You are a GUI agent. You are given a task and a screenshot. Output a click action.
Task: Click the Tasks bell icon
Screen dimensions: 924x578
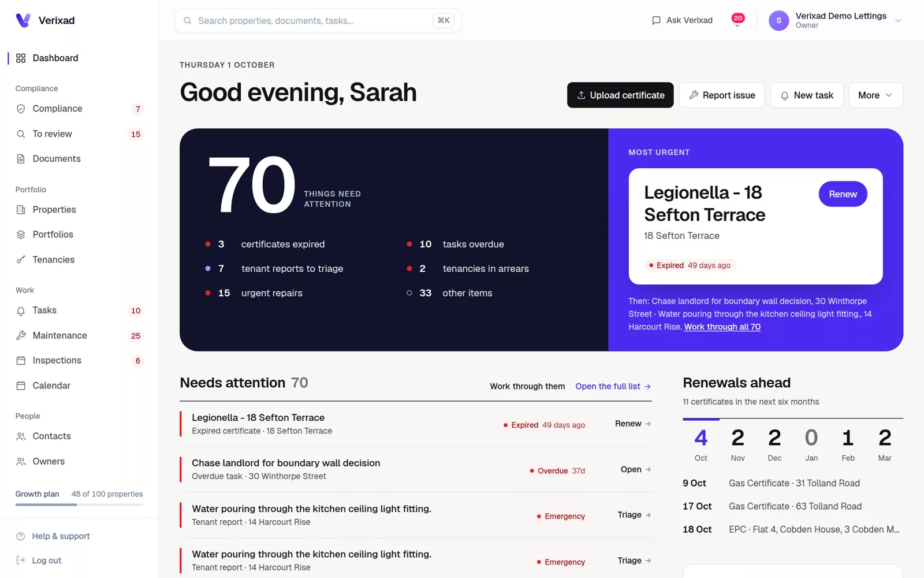(x=21, y=311)
